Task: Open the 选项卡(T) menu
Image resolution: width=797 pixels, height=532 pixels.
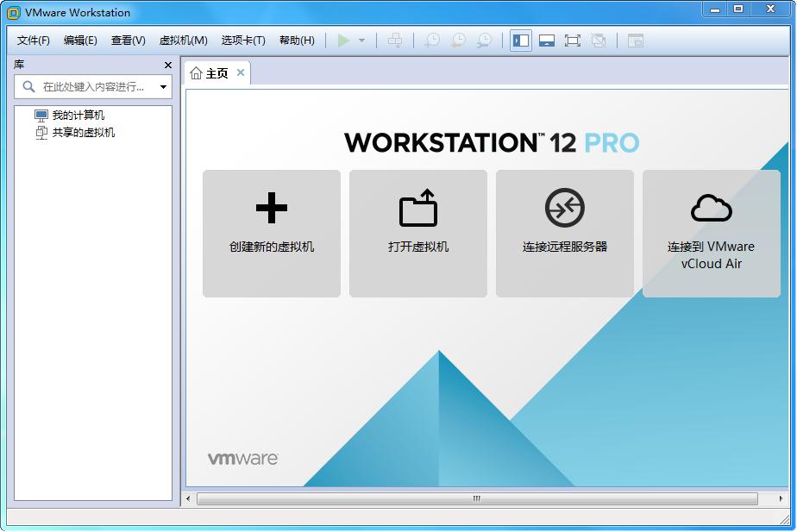Action: pos(243,41)
